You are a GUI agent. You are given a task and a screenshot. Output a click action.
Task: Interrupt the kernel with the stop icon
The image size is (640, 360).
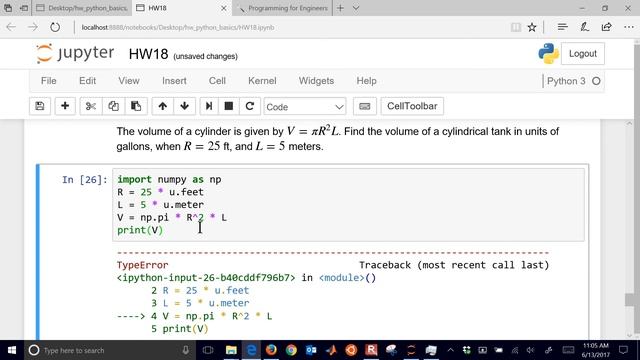[x=229, y=106]
